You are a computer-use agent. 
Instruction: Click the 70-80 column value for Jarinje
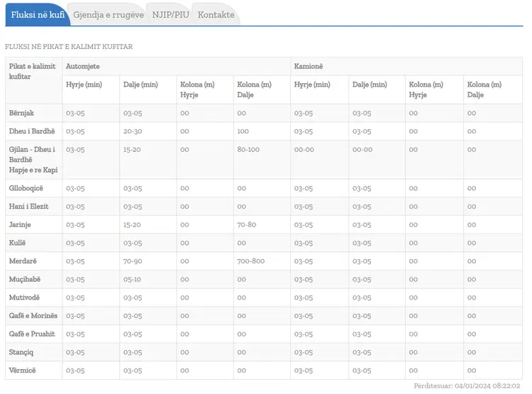[x=247, y=224]
